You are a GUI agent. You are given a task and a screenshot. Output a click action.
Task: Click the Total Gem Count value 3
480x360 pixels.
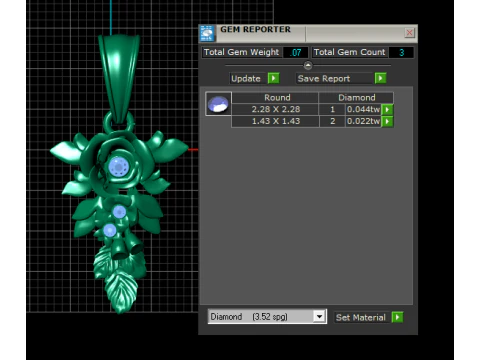[402, 53]
